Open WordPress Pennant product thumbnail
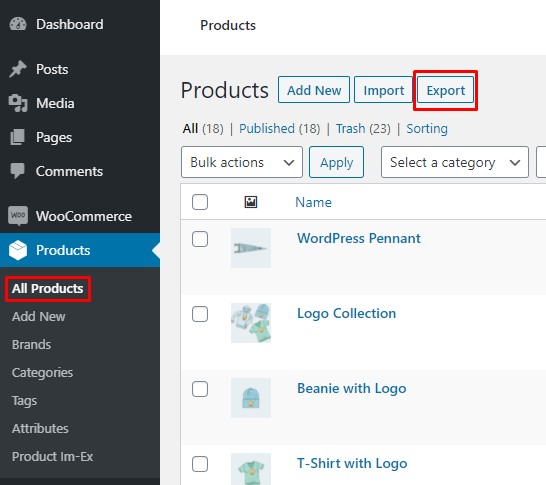The height and width of the screenshot is (485, 546). (x=251, y=248)
